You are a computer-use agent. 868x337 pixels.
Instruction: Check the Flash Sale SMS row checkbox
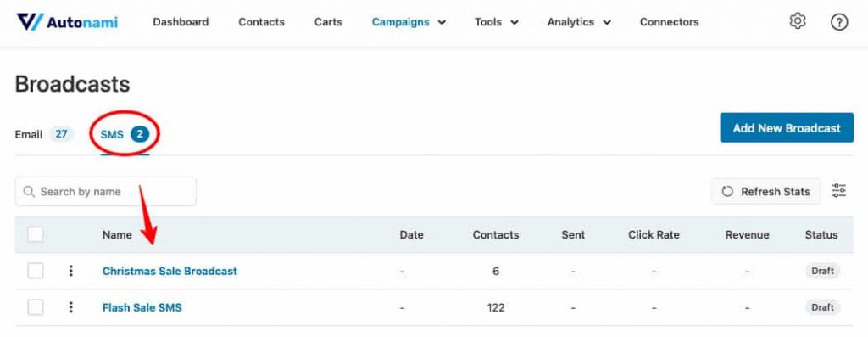pos(36,307)
